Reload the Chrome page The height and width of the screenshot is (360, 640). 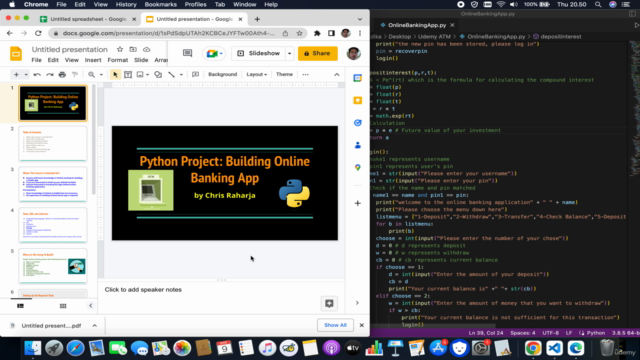point(38,33)
